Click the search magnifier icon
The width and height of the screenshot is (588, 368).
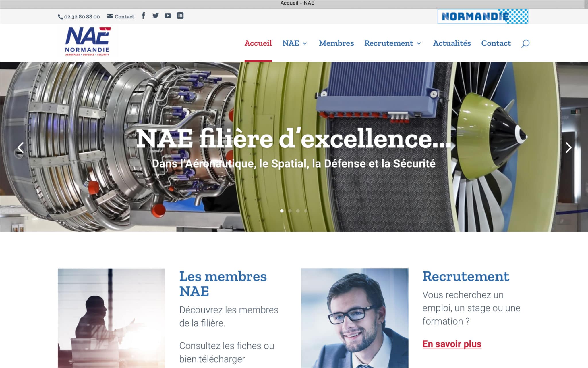click(x=525, y=43)
